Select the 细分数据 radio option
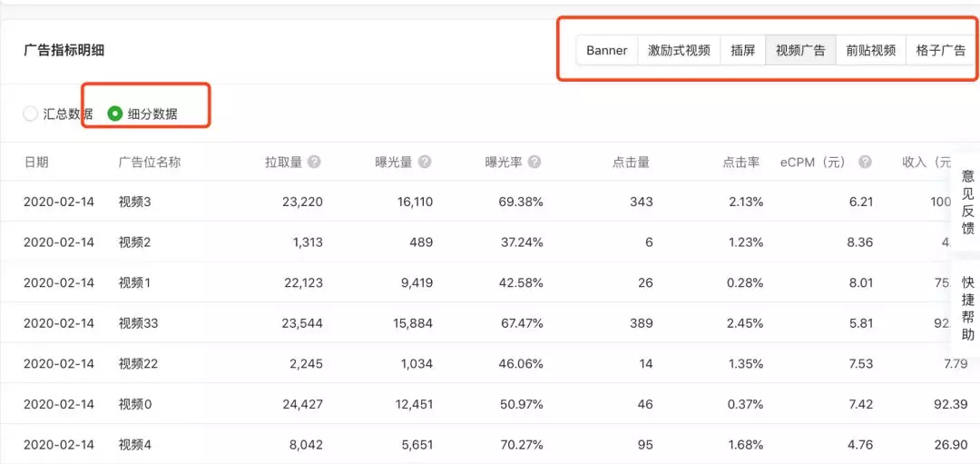980x464 pixels. click(142, 114)
